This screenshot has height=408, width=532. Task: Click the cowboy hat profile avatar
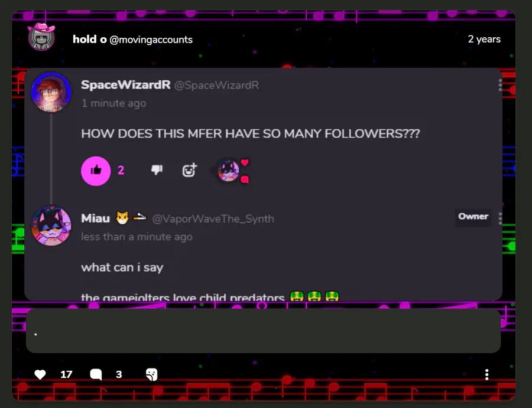(41, 37)
